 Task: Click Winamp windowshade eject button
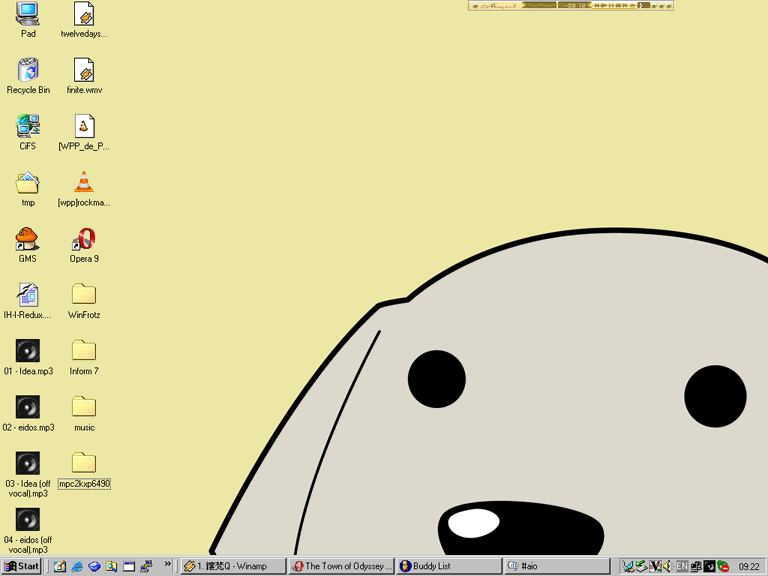[x=632, y=5]
